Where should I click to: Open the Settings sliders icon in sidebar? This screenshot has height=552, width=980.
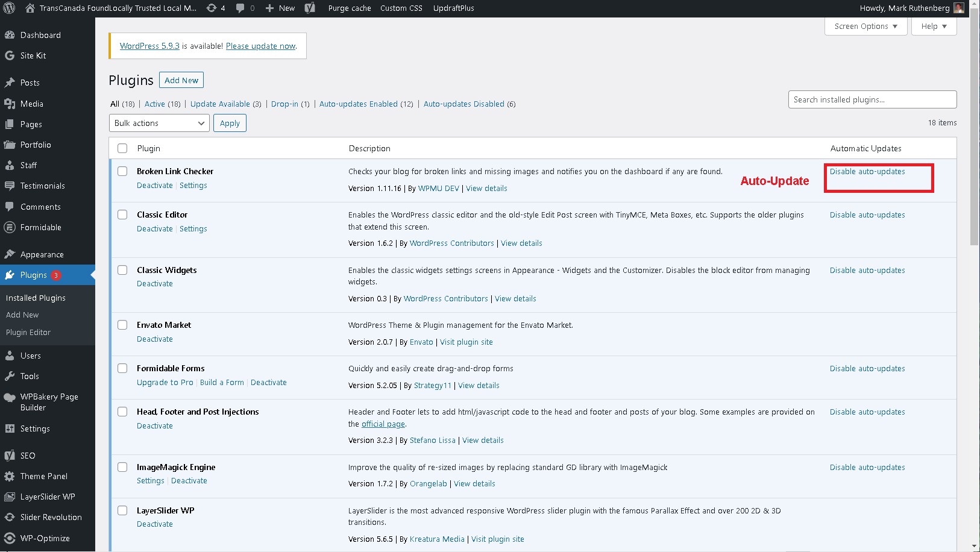(10, 428)
